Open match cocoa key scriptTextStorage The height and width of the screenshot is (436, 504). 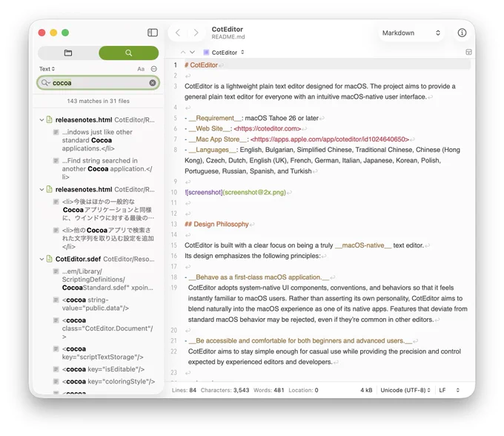coord(105,353)
